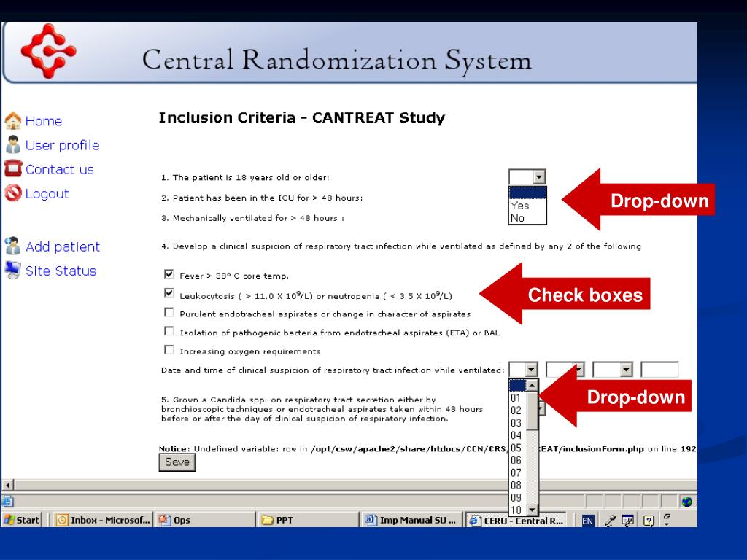The width and height of the screenshot is (747, 560).
Task: Open the Add patient link
Action: click(63, 246)
